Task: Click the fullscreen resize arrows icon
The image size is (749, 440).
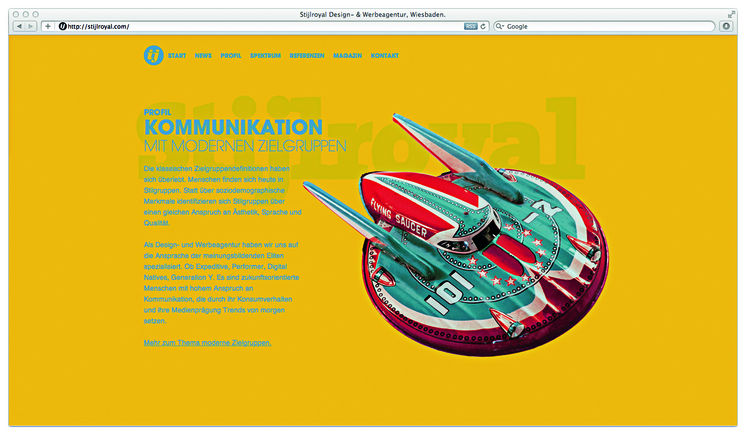Action: point(731,14)
